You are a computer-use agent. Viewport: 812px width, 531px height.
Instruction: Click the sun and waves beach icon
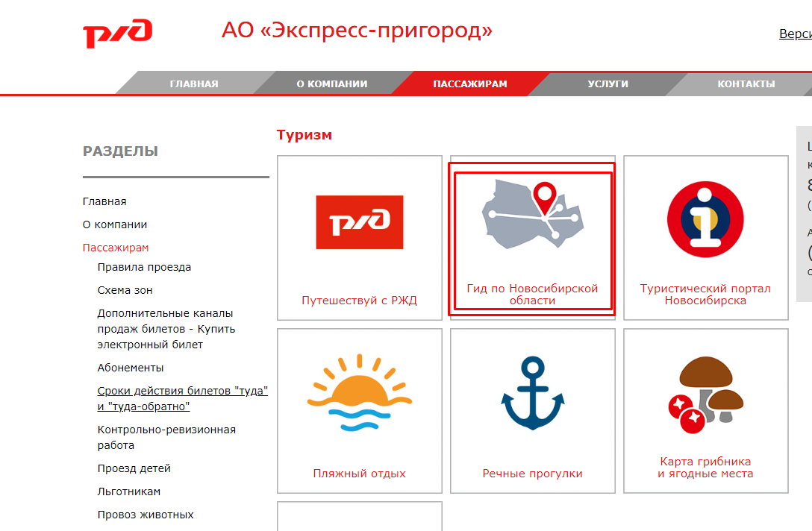(x=360, y=392)
